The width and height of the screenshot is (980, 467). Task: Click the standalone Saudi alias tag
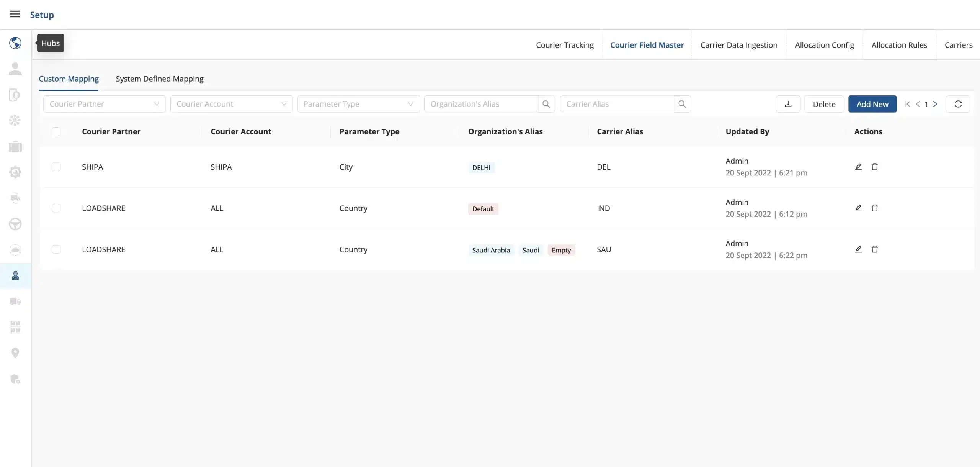point(531,250)
